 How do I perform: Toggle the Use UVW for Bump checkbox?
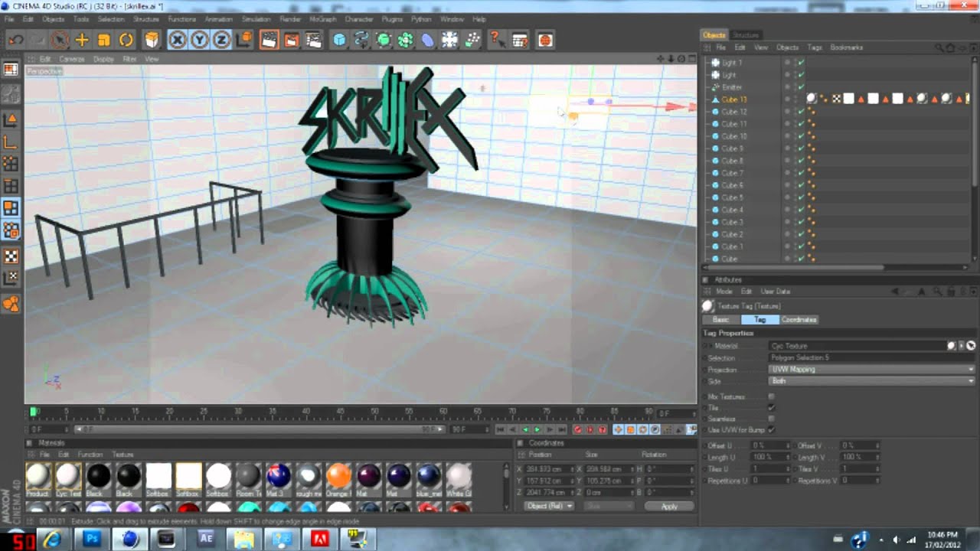[x=771, y=430]
